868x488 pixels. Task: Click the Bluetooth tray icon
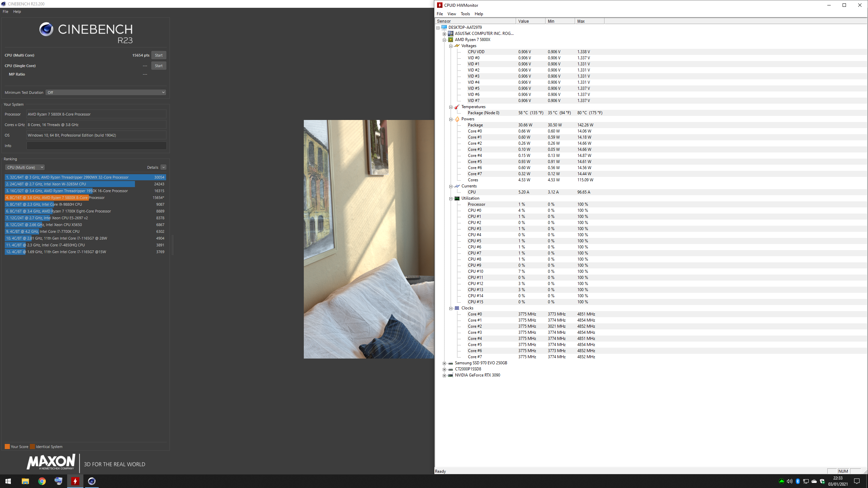point(798,481)
